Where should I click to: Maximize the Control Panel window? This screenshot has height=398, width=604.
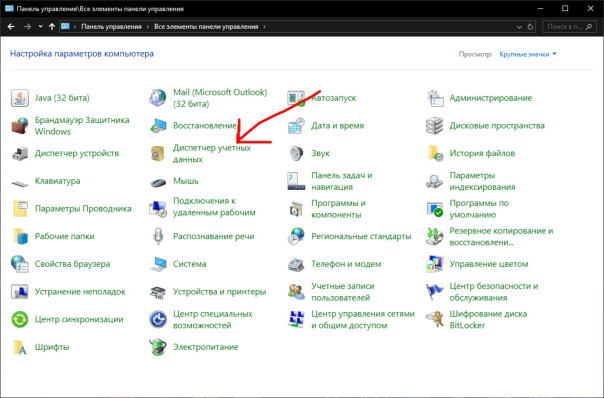point(565,8)
